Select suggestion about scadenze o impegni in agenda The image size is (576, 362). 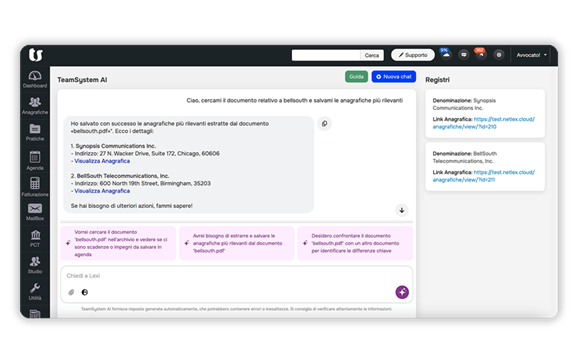tap(118, 243)
